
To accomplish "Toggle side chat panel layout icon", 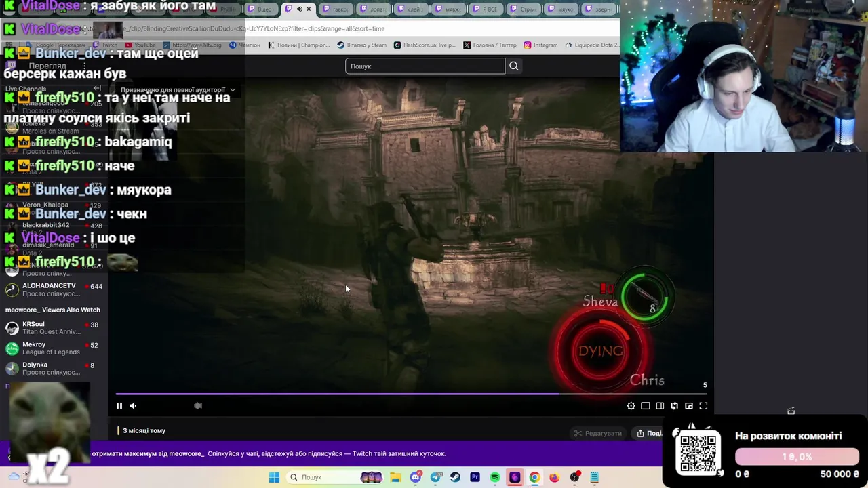I will coord(660,406).
